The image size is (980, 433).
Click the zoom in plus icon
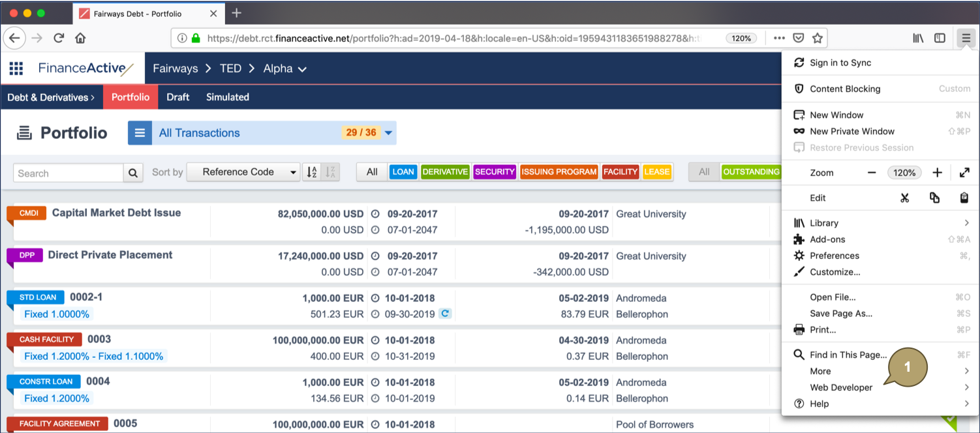(x=937, y=173)
